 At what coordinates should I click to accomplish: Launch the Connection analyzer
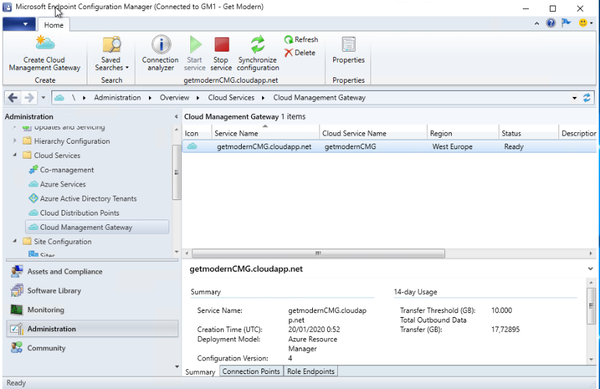(x=160, y=54)
